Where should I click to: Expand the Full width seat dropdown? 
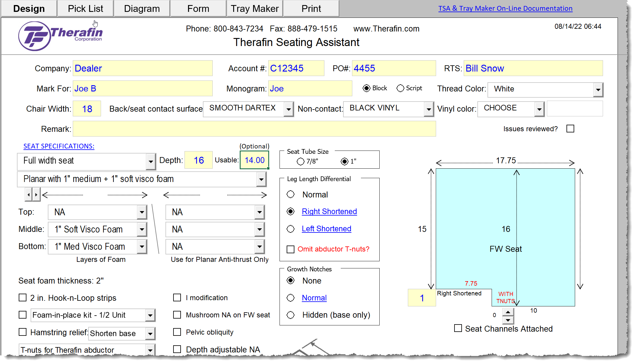click(x=151, y=161)
